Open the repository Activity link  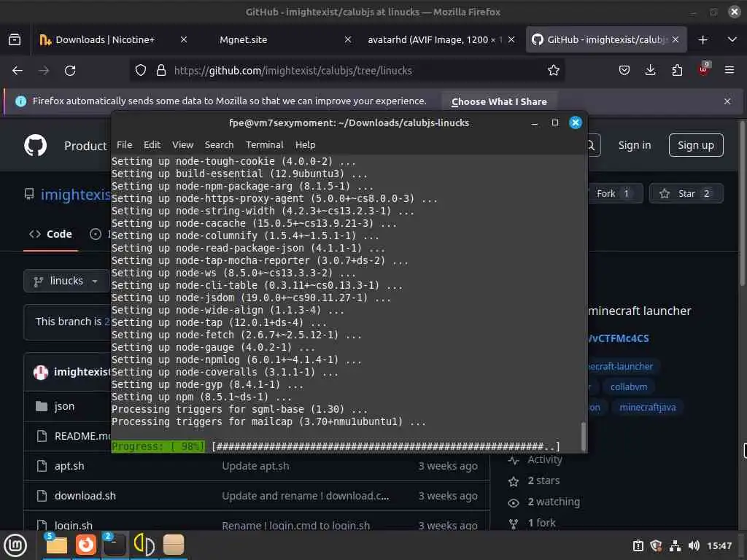coord(544,459)
